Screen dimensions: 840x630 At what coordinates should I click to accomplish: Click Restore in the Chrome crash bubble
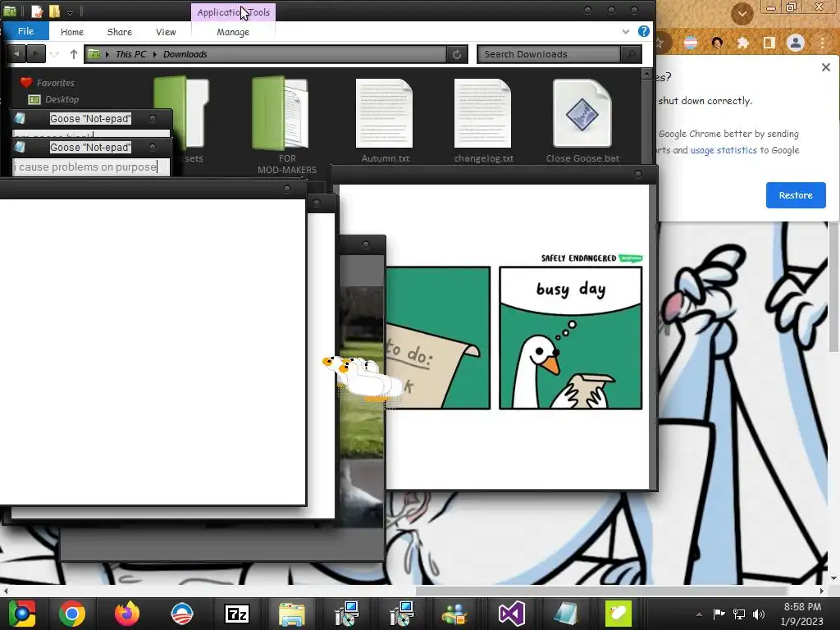coord(796,195)
